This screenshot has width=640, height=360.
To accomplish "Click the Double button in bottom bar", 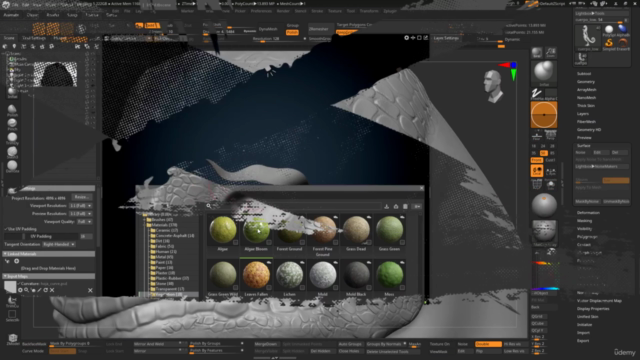I will tap(488, 344).
